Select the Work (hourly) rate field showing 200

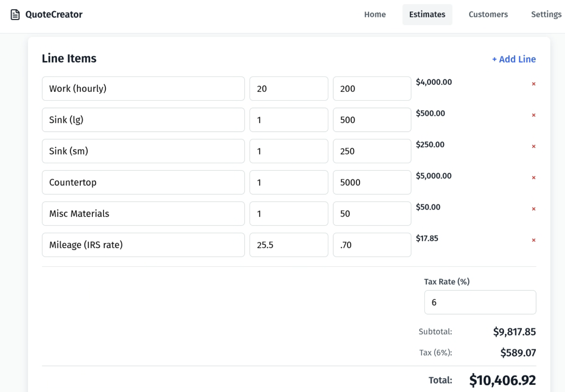[372, 88]
